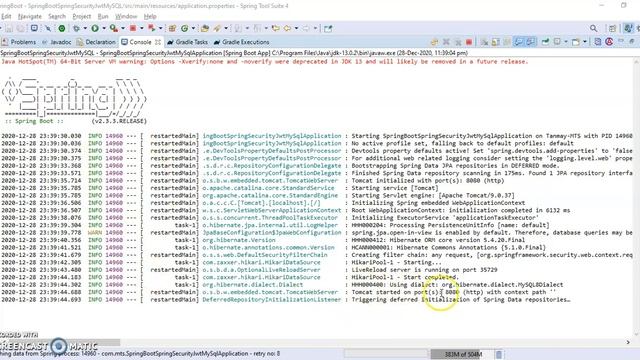
Task: Open the Project menu
Action: 82,16
